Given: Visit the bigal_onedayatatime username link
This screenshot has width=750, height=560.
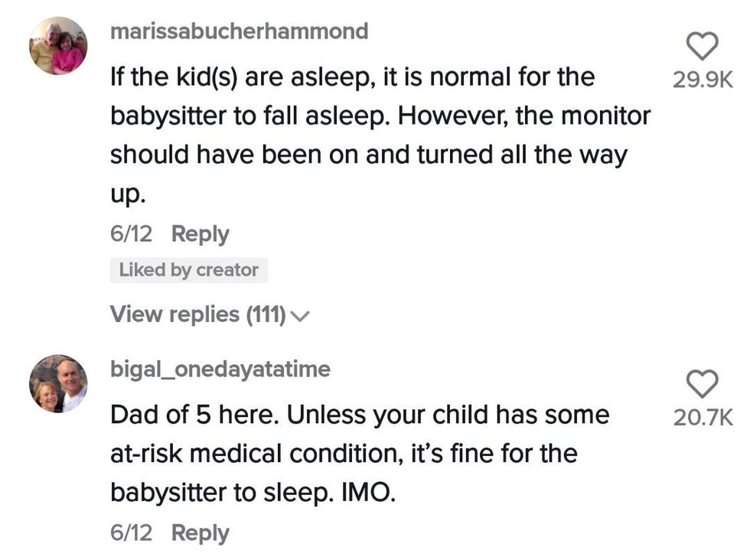Looking at the screenshot, I should pyautogui.click(x=220, y=370).
